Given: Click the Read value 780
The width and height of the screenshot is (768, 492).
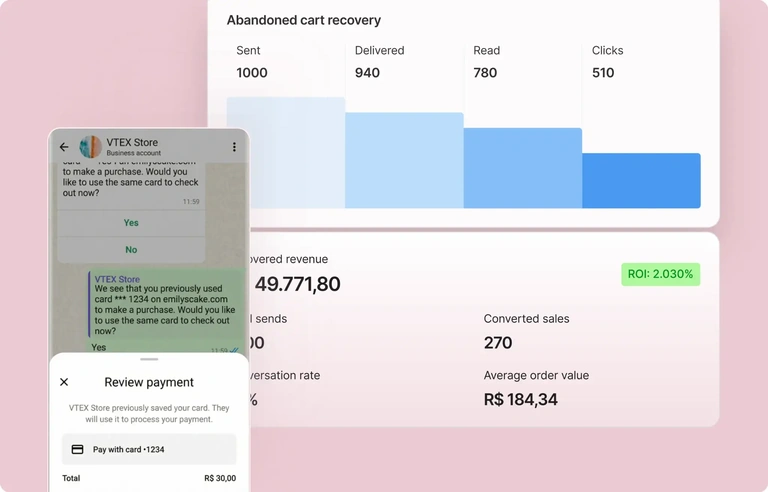Looking at the screenshot, I should coord(485,73).
